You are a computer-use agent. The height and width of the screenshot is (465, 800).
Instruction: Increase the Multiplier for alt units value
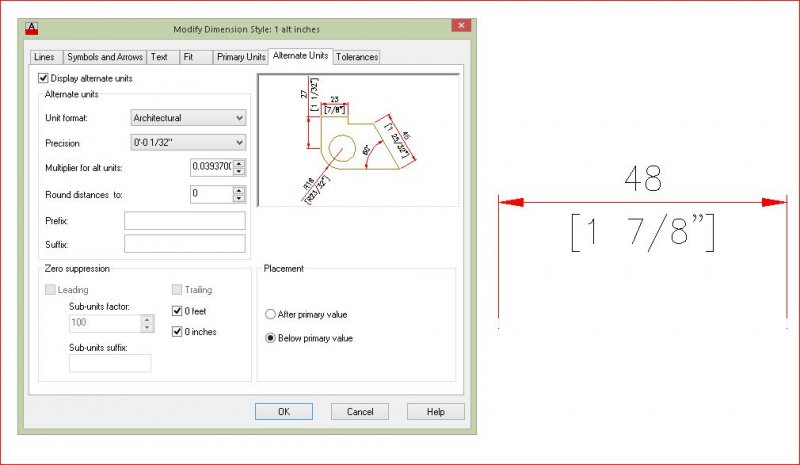[239, 163]
